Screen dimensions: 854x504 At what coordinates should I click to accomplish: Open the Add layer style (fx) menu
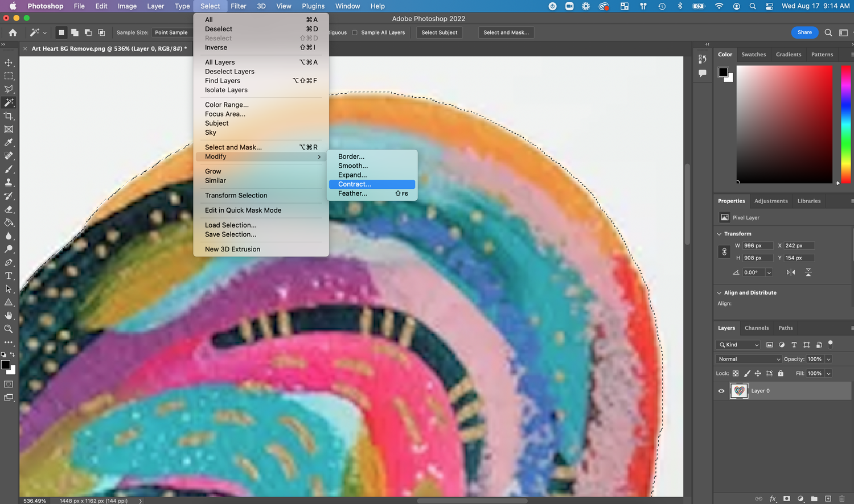coord(773,498)
